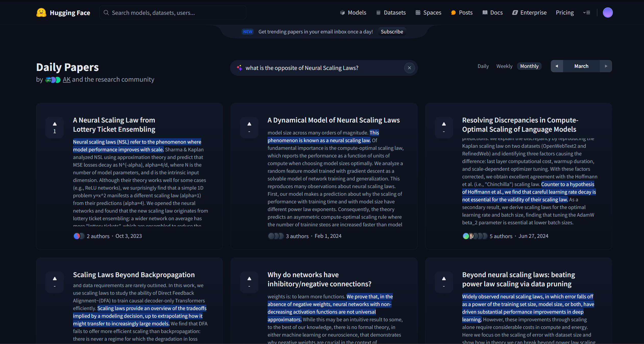Upvote A Dynamical Model of Neural Scaling Laws
644x344 pixels.
click(x=249, y=127)
